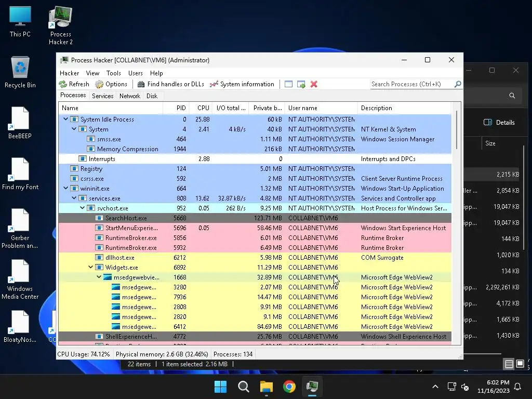Open System information from the toolbar
This screenshot has height=399, width=532.
[242, 84]
